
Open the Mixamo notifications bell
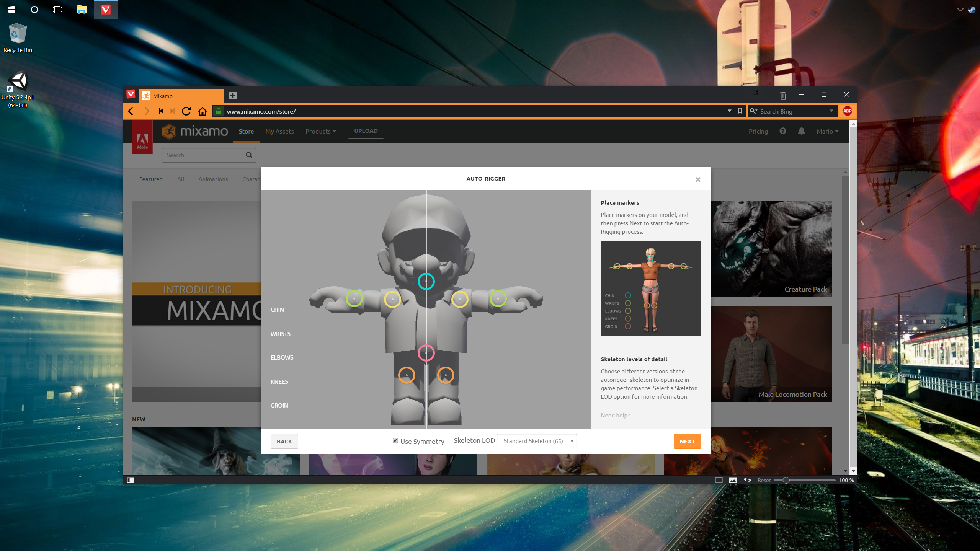click(801, 131)
